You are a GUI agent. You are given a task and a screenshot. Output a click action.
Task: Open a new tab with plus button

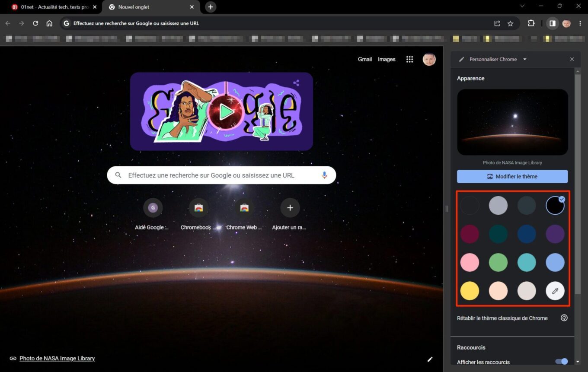coord(211,7)
